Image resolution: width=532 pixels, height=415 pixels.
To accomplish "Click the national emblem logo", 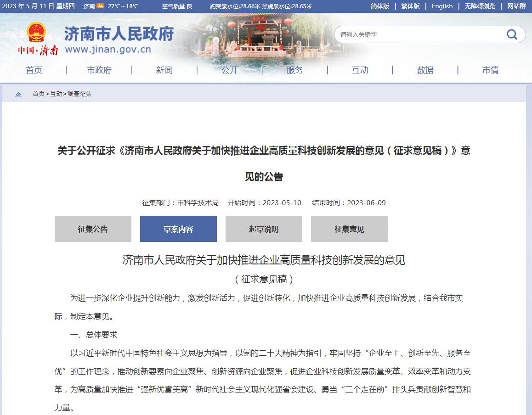I will [36, 33].
